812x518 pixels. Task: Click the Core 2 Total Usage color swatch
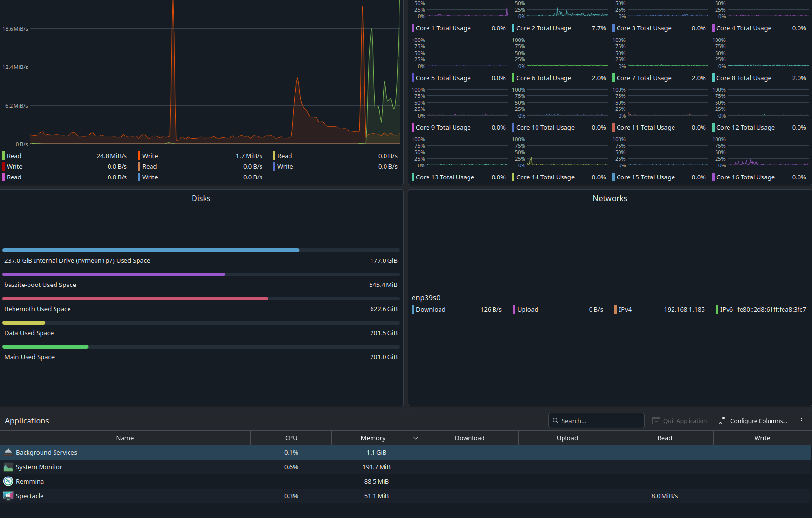(513, 28)
